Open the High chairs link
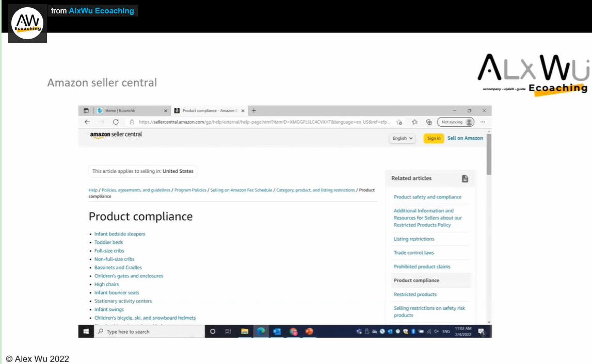This screenshot has width=592, height=364. click(106, 285)
